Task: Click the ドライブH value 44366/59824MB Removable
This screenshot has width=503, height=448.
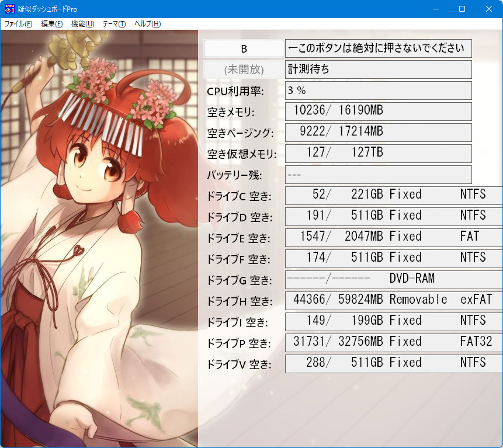Action: point(394,301)
